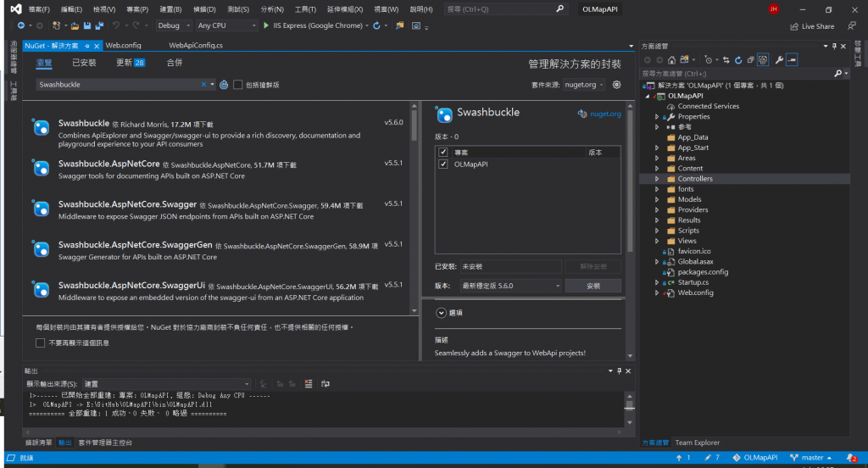The height and width of the screenshot is (468, 868).
Task: Enable the 包括搶鮮版 prerelease checkbox
Action: click(x=238, y=85)
